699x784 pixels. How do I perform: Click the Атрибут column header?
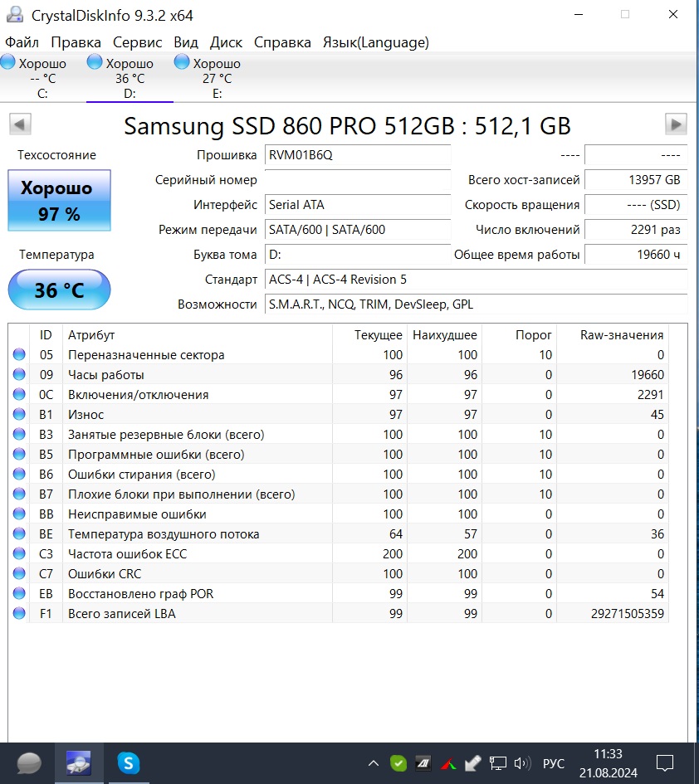[197, 335]
